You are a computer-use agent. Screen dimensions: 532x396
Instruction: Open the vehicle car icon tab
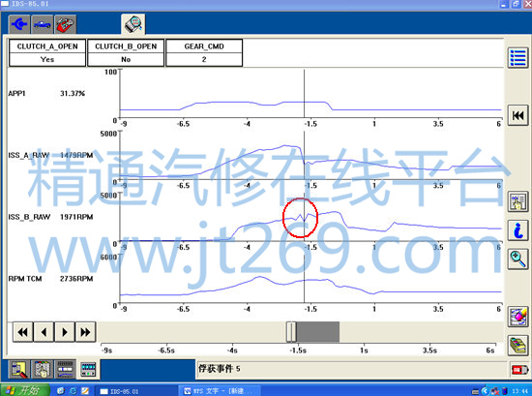click(43, 24)
